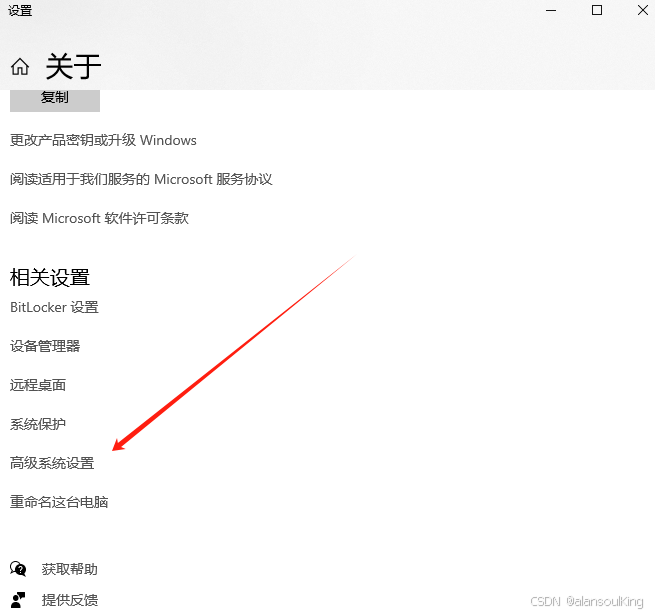
Task: Open 更改产品密钥或升级 Windows link
Action: pyautogui.click(x=103, y=140)
